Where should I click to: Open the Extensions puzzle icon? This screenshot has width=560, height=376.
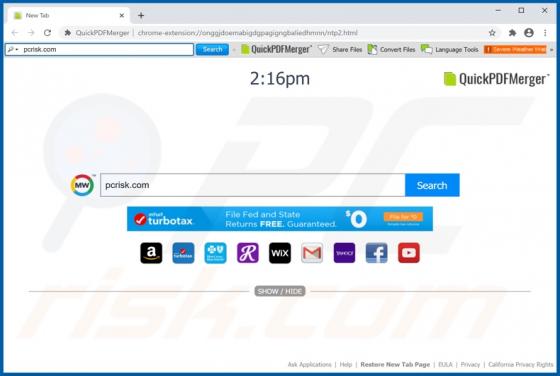[x=512, y=33]
